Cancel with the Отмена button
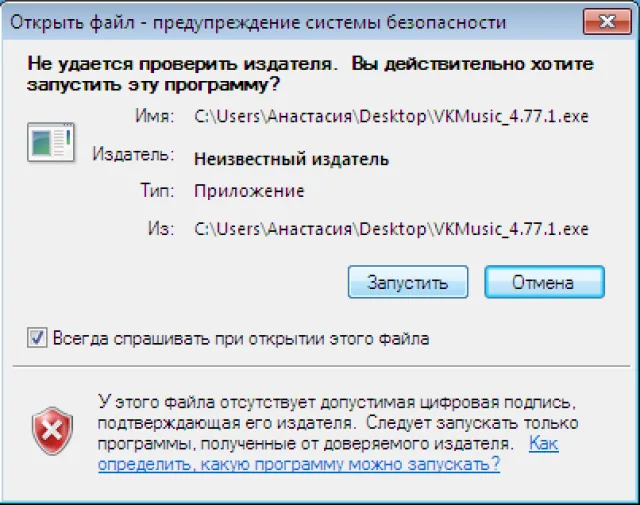Screen dimensions: 640x505 544,282
